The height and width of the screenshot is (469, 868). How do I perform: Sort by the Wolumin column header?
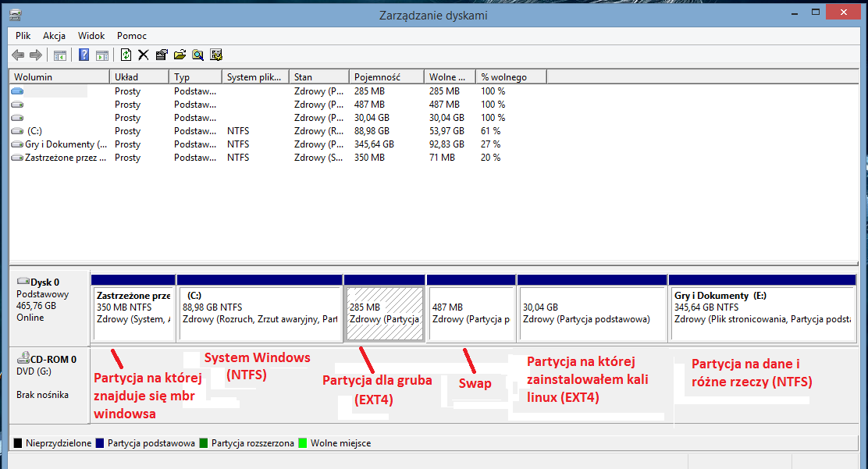point(59,77)
